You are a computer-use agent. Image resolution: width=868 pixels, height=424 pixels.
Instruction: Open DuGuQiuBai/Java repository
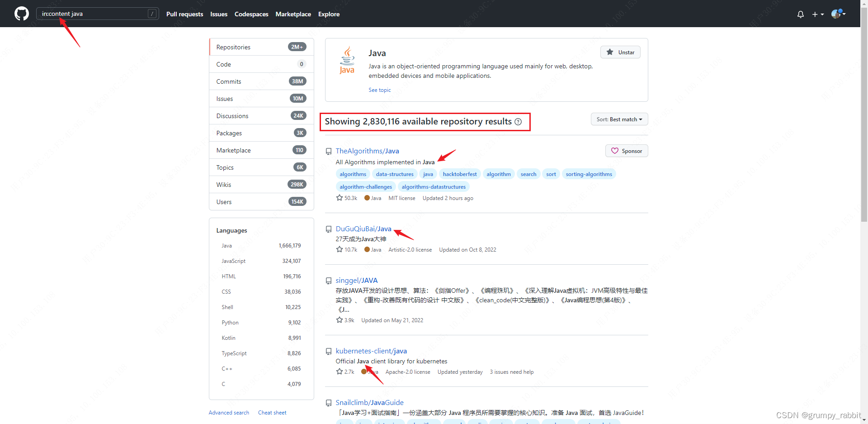click(363, 229)
